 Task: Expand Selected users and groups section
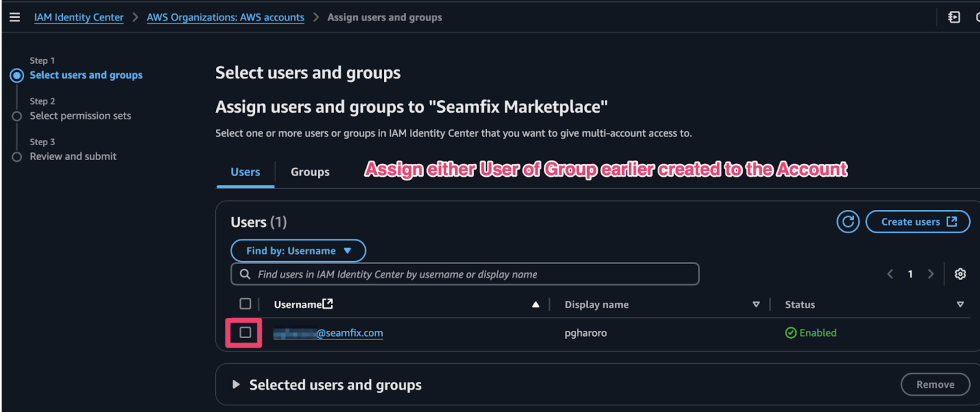[236, 384]
